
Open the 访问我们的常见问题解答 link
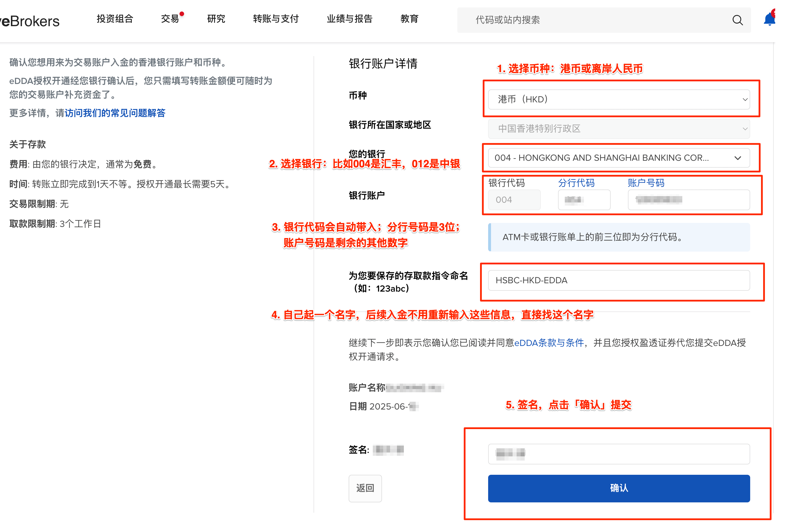115,113
